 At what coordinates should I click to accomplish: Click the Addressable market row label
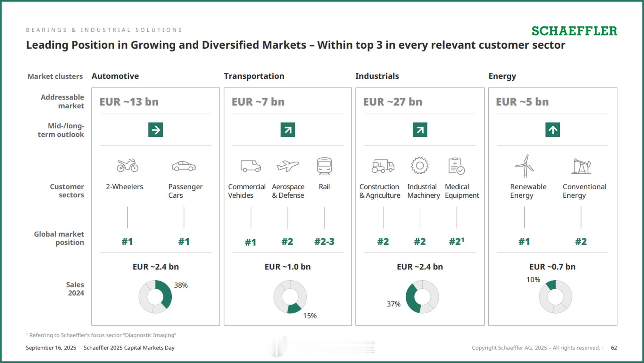[x=62, y=102]
